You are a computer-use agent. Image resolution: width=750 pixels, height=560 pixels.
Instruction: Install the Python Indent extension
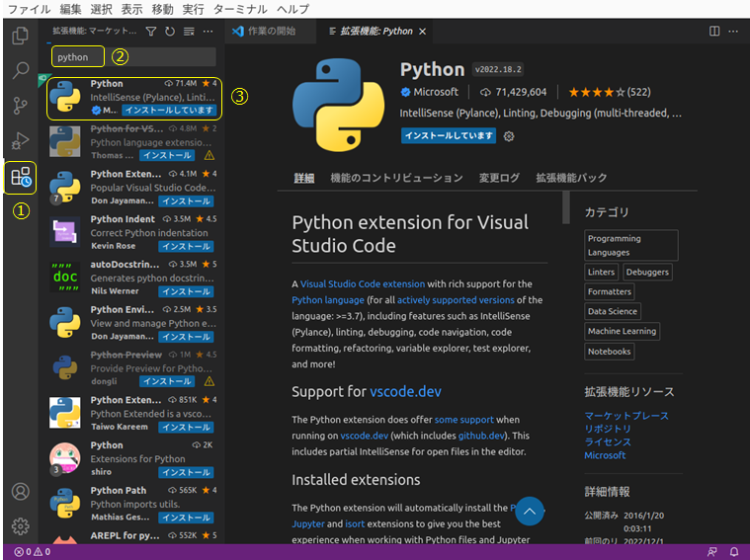click(x=186, y=245)
